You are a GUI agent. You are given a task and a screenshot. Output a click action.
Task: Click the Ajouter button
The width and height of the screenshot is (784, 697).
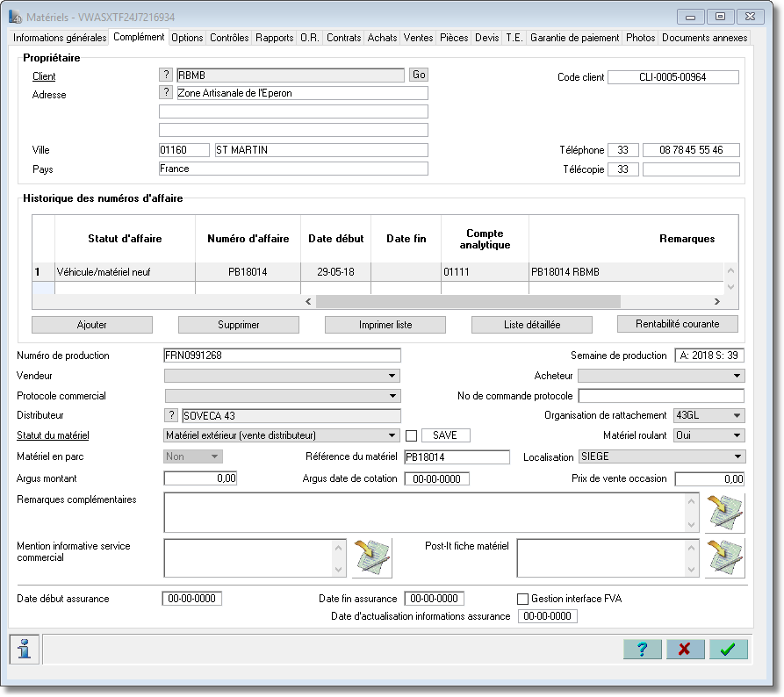click(x=92, y=325)
